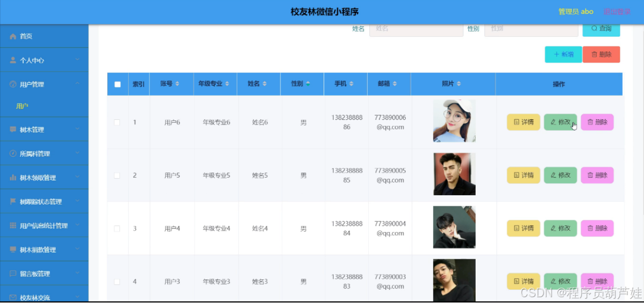Click the bar chart icon beside 树木领取管理

tap(13, 178)
